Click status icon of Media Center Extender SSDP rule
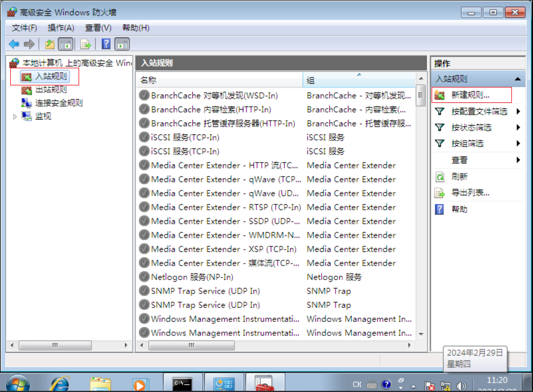533x392 pixels. pyautogui.click(x=144, y=221)
